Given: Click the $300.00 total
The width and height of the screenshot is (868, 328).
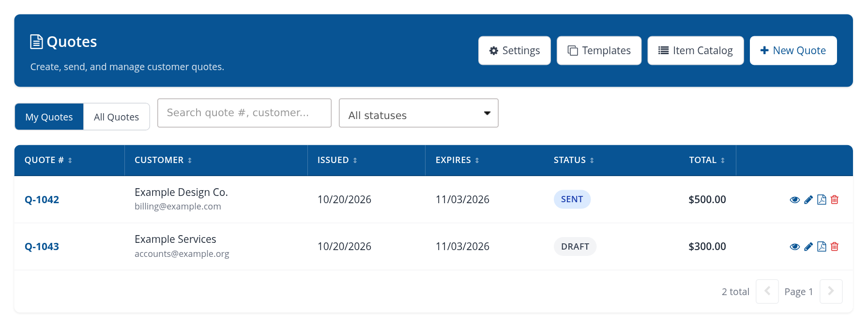Looking at the screenshot, I should pyautogui.click(x=707, y=246).
